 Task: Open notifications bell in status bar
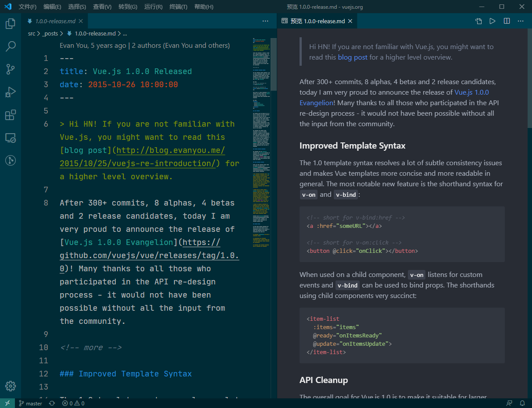[522, 403]
